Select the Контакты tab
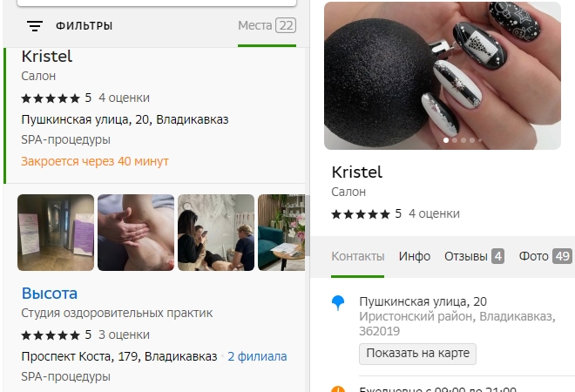Screen dimensions: 575x392 357,256
